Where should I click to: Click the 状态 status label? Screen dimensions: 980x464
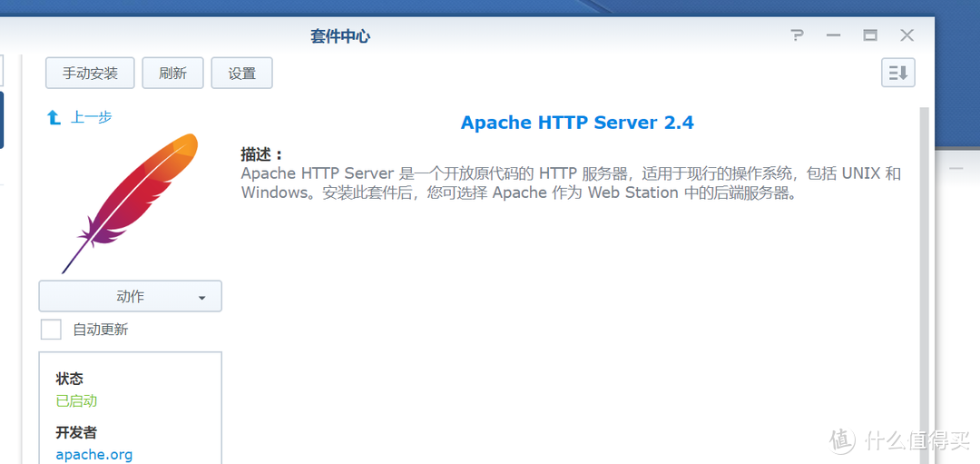69,379
